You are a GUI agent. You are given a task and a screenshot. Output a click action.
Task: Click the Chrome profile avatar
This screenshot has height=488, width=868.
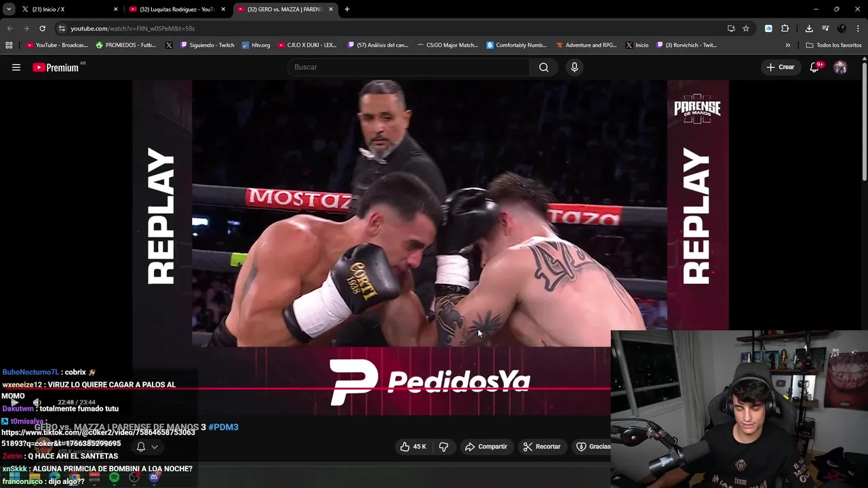click(x=842, y=28)
